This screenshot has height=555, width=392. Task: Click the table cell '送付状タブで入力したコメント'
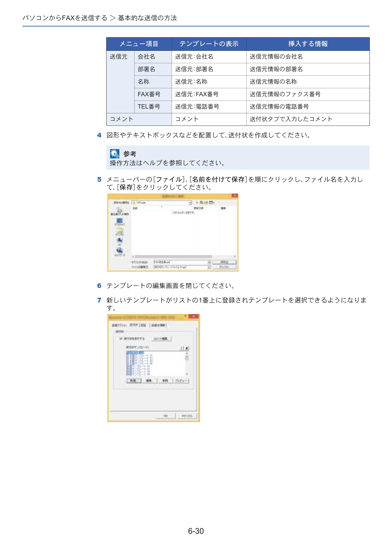(x=308, y=119)
